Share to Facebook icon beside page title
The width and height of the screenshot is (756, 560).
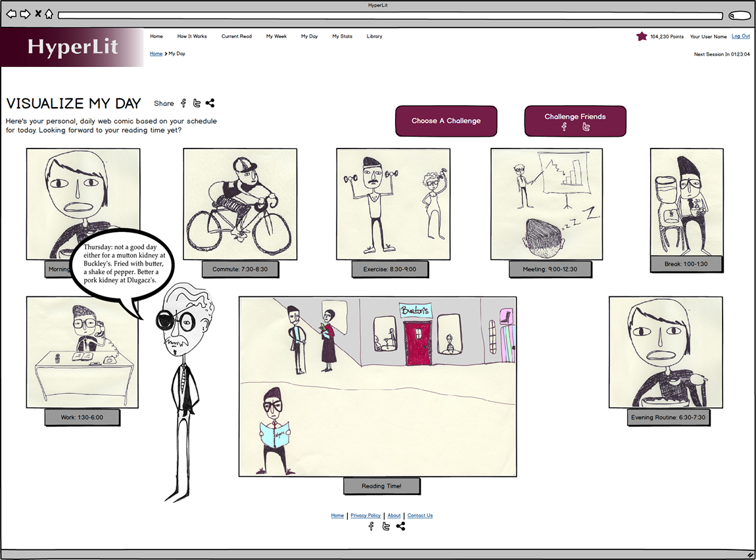coord(183,103)
